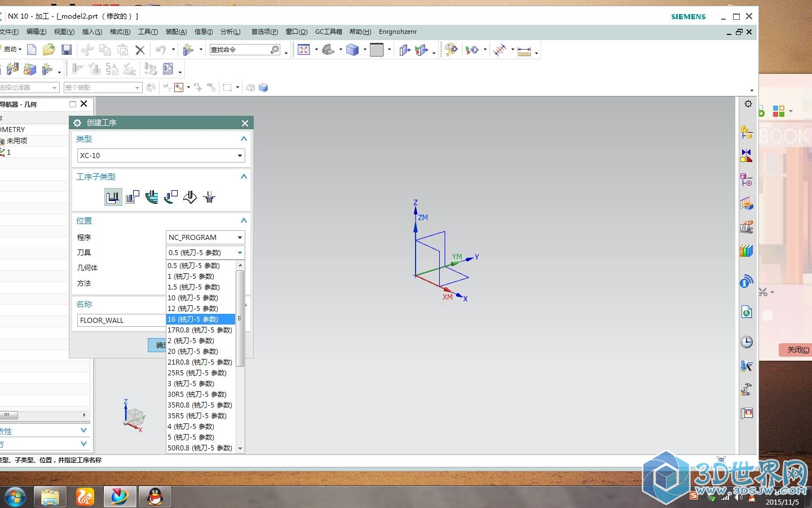Open the 工具(T) menu
Image resolution: width=812 pixels, height=508 pixels.
click(148, 32)
